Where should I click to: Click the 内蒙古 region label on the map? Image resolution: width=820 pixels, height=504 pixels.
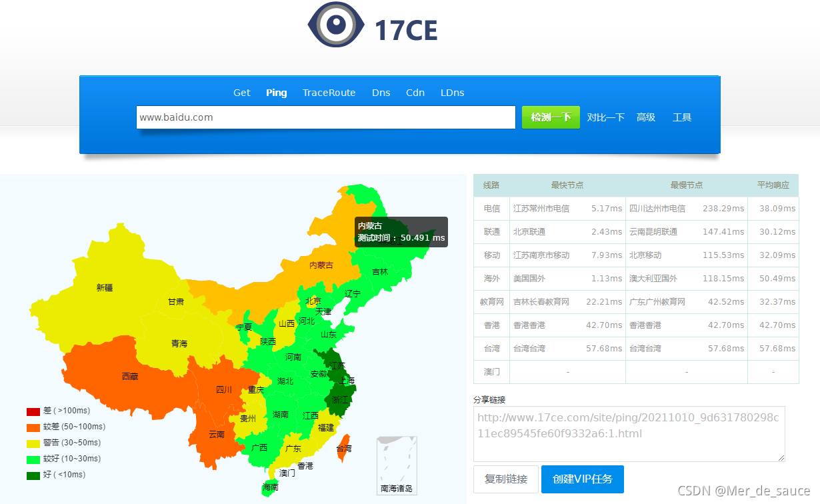point(321,265)
